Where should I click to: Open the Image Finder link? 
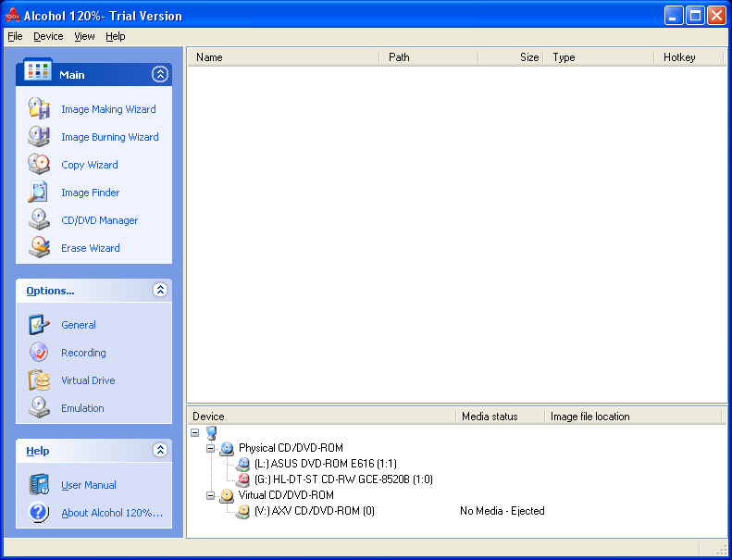[91, 193]
